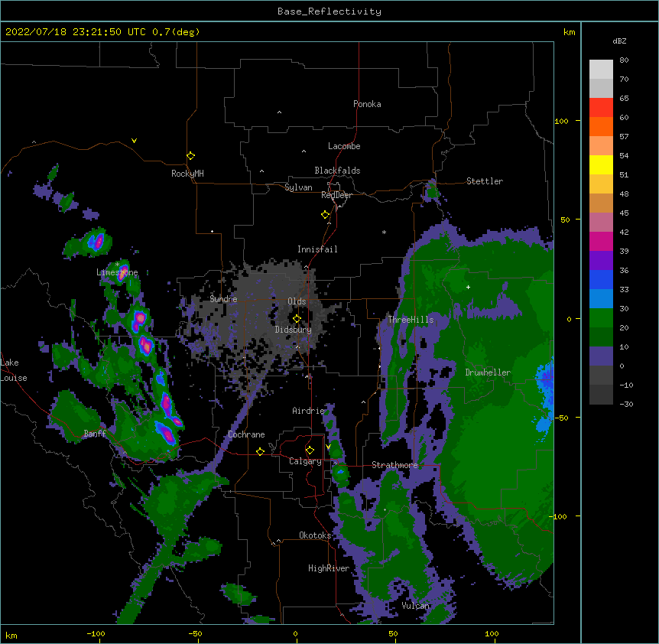
Task: Click the Airdrie label
Action: point(309,411)
